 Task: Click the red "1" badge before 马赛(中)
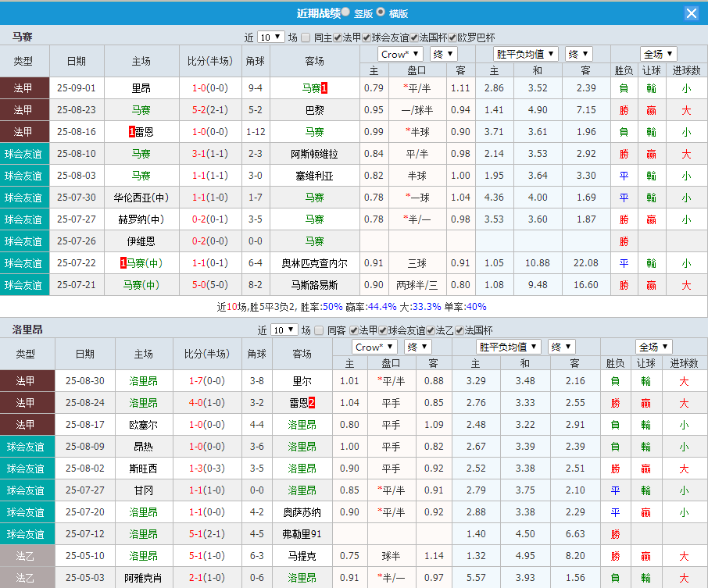(123, 262)
